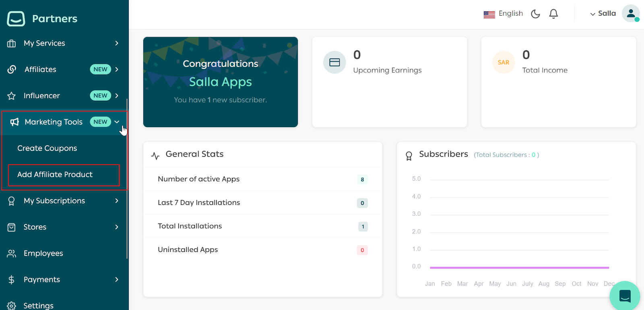Click the SAR currency badge icon
644x310 pixels.
pyautogui.click(x=503, y=62)
